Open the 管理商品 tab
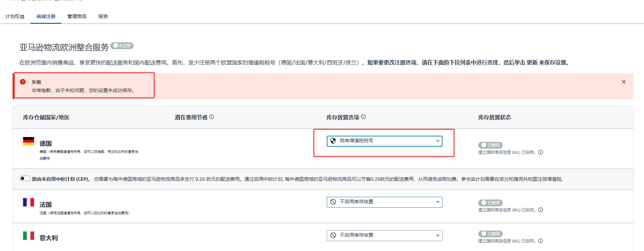The width and height of the screenshot is (644, 251). [77, 16]
